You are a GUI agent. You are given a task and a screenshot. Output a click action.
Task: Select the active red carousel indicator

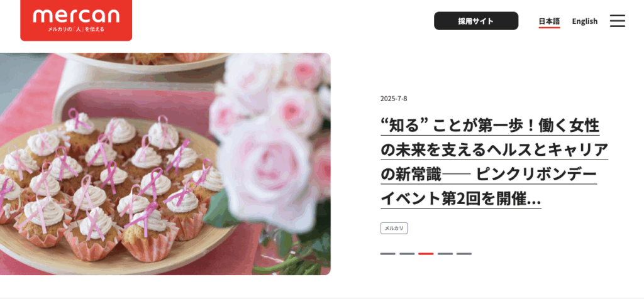pyautogui.click(x=426, y=254)
